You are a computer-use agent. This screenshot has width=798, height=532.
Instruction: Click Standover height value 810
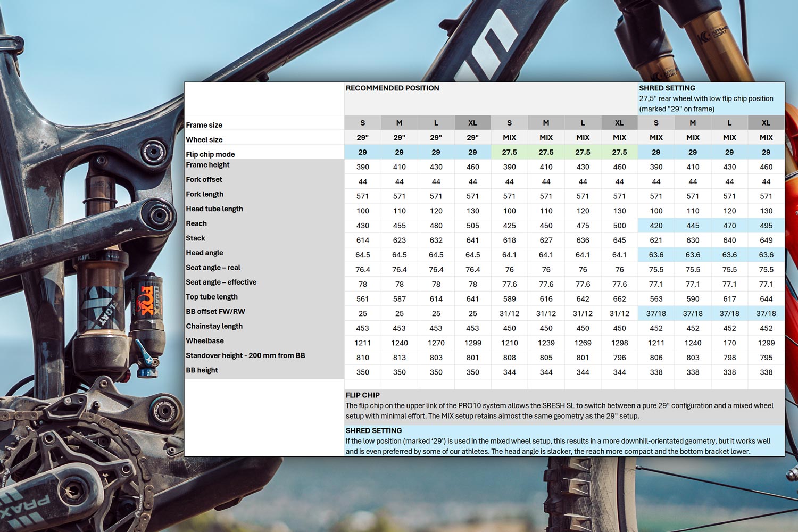pyautogui.click(x=363, y=358)
